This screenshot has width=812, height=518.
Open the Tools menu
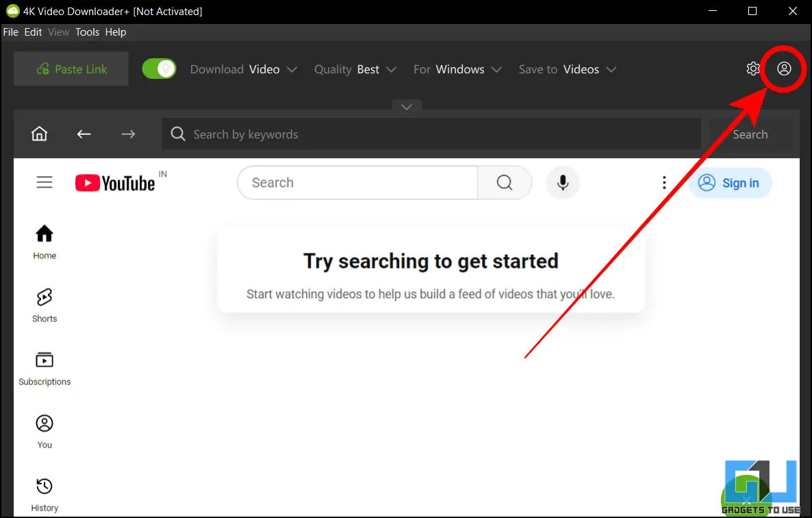click(x=87, y=32)
